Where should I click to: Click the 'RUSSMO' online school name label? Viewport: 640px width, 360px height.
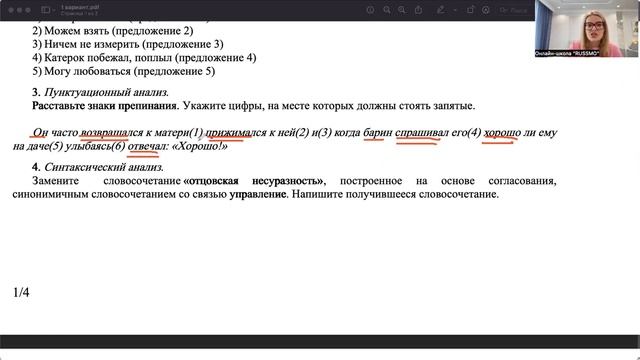click(x=567, y=53)
